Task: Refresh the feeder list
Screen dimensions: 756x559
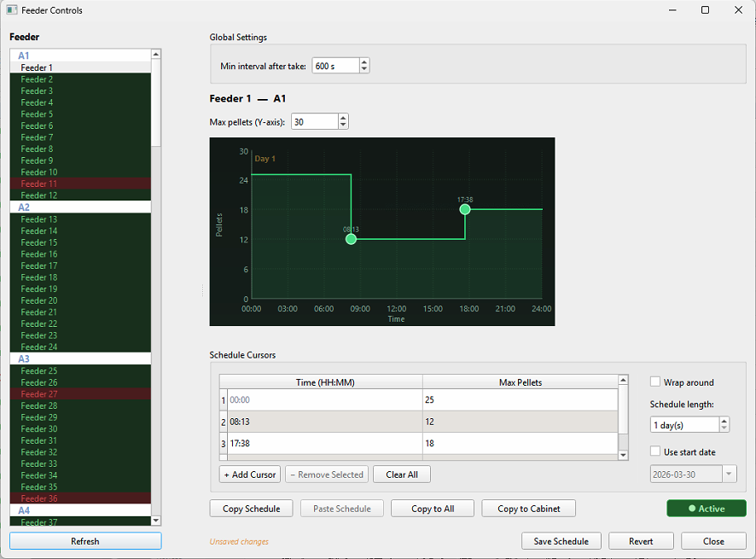Action: pos(84,540)
